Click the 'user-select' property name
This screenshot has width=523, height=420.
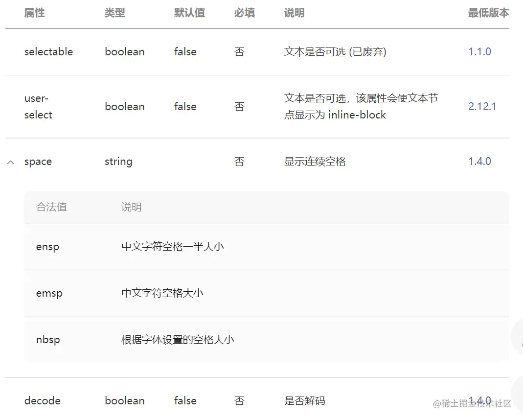click(38, 106)
